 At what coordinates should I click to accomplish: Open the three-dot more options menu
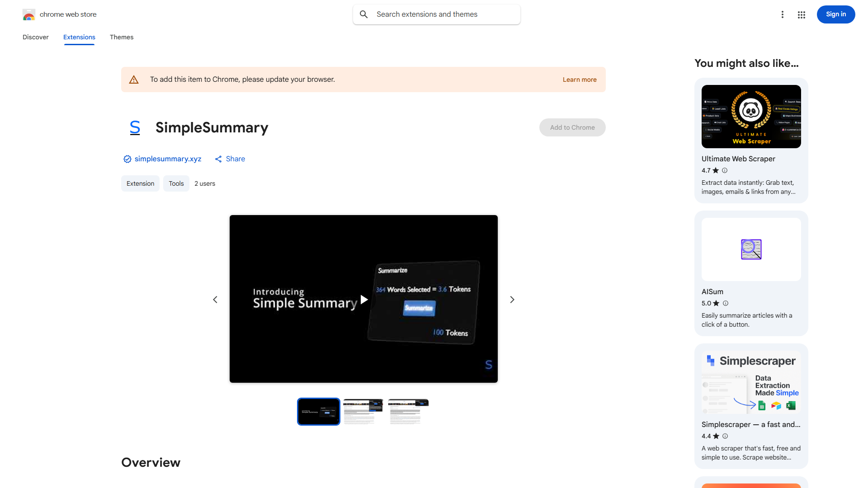(x=783, y=15)
